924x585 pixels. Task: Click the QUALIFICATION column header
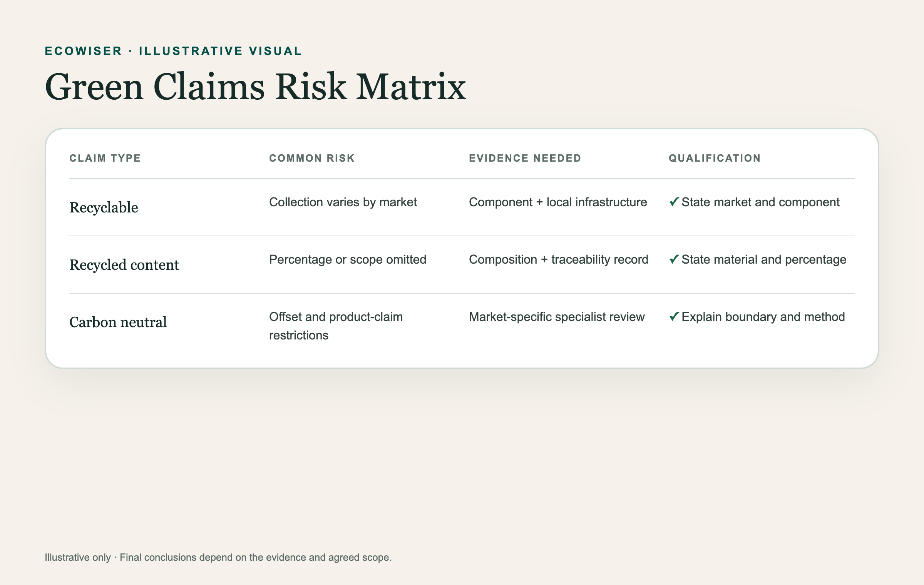coord(715,158)
